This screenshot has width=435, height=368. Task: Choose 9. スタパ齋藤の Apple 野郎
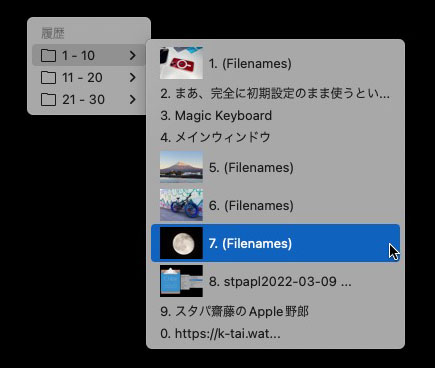(275, 311)
